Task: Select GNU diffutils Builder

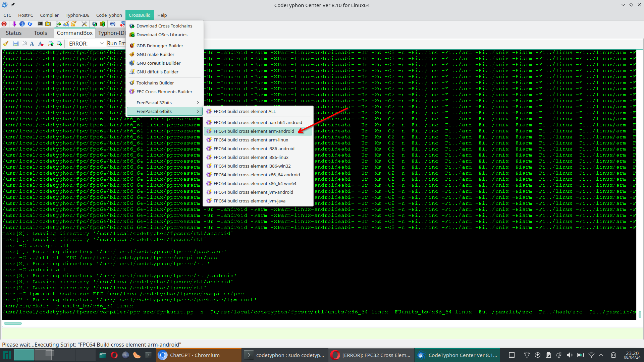Action: pyautogui.click(x=165, y=72)
